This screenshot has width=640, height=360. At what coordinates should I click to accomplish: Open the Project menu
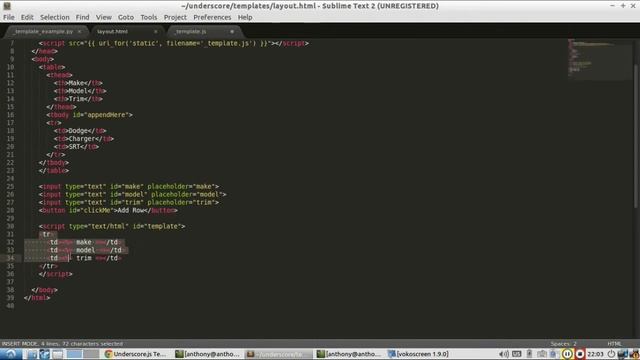pyautogui.click(x=175, y=17)
